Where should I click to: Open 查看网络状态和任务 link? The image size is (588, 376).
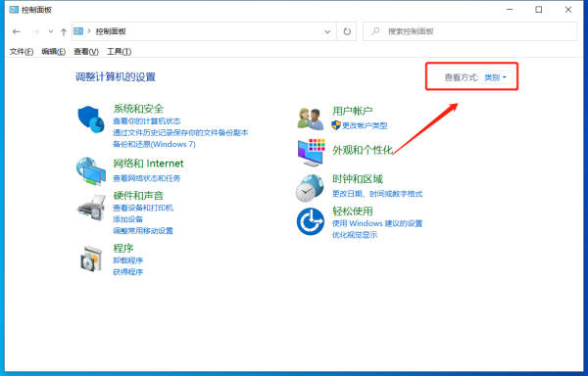coord(147,178)
